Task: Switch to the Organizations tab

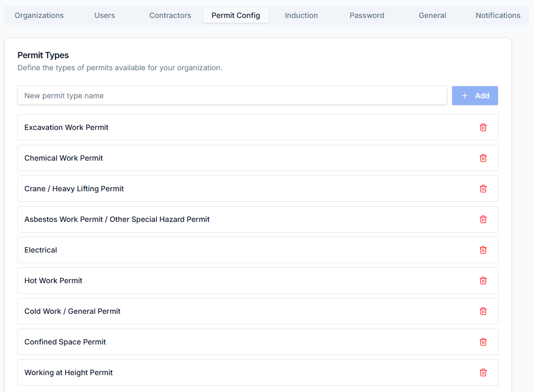Action: (x=39, y=15)
